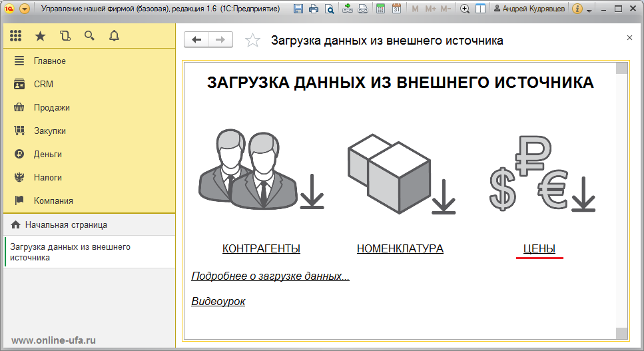The image size is (644, 351).
Task: Click the search magnifier icon
Action: click(89, 36)
